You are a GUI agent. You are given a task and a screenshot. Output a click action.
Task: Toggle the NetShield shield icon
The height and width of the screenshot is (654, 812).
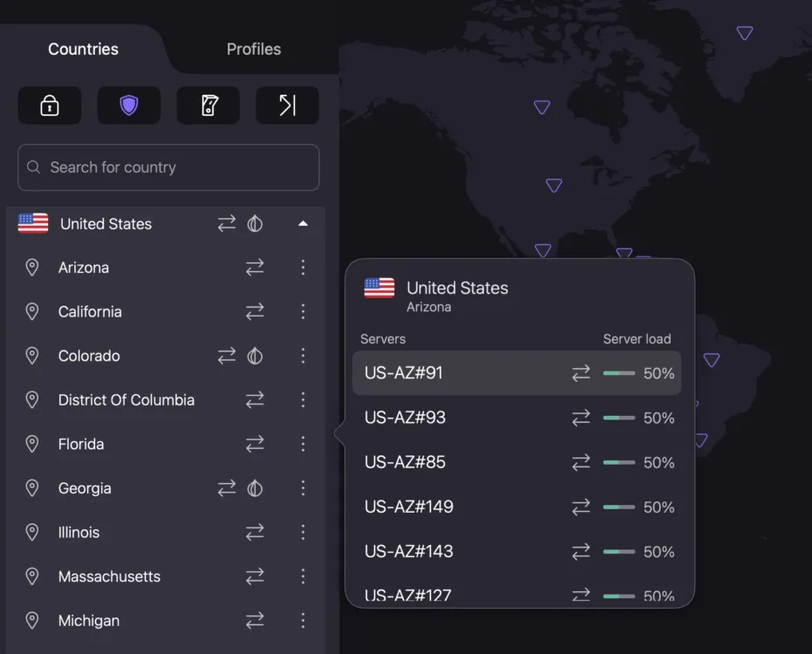pos(129,106)
